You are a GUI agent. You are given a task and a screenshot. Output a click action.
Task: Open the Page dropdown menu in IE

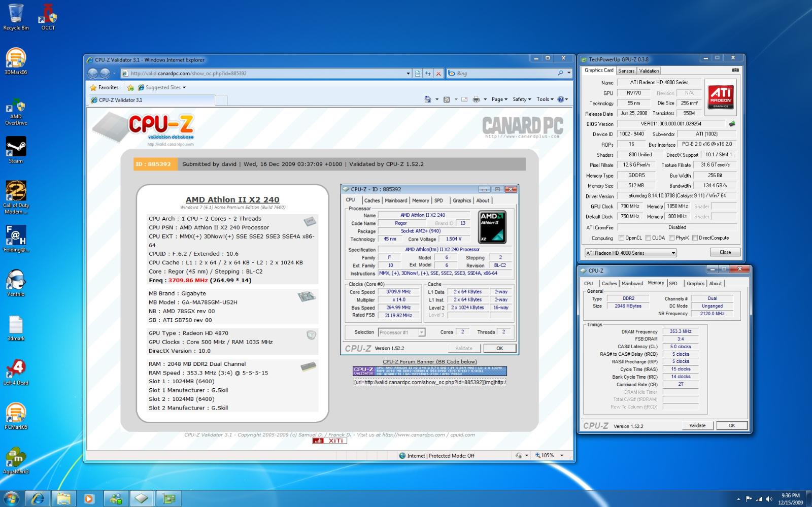499,99
